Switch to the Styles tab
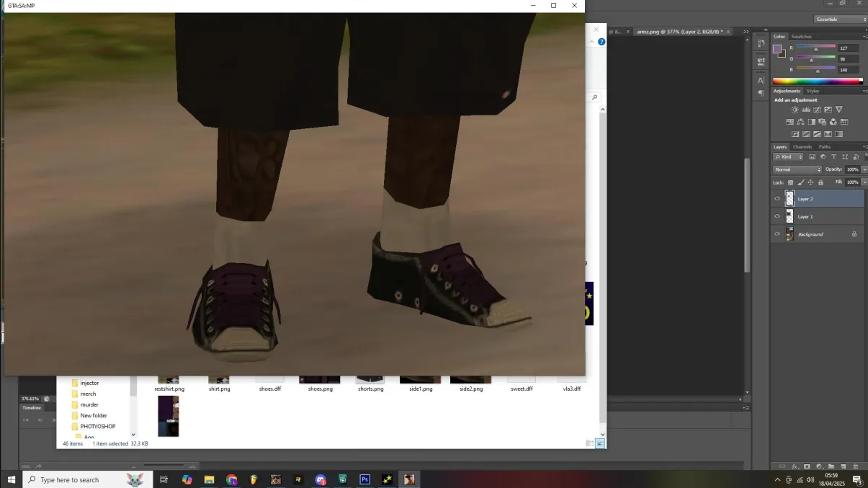This screenshot has height=488, width=868. coord(813,91)
